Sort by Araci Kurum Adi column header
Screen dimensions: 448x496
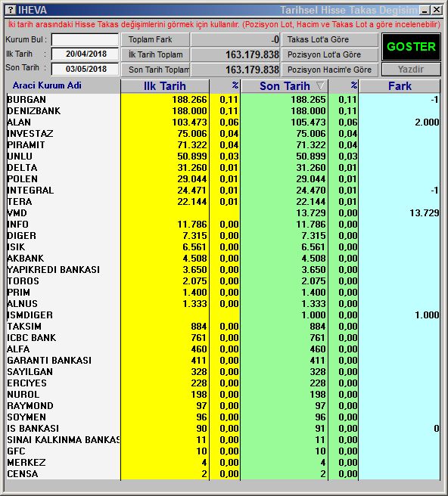pyautogui.click(x=47, y=85)
